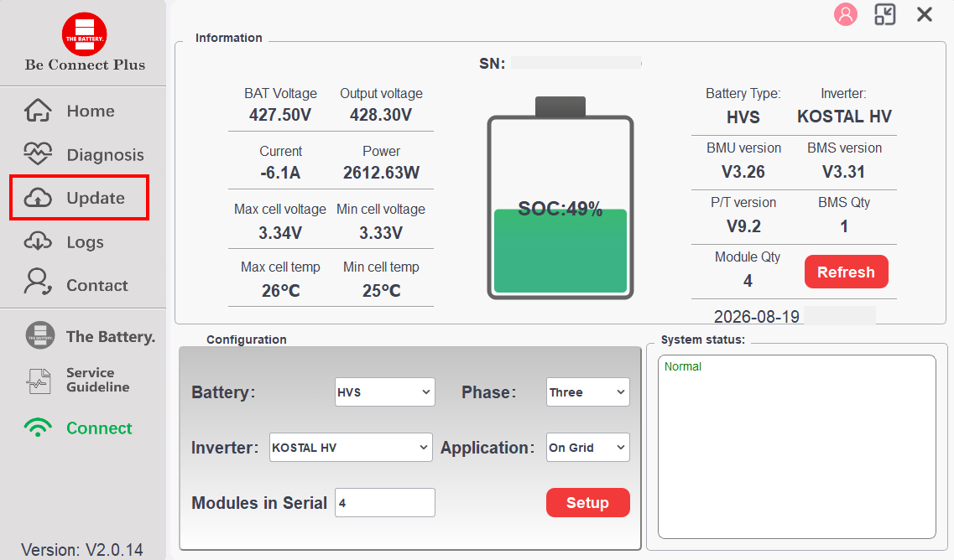Close the application with the X
The width and height of the screenshot is (954, 560).
[x=924, y=14]
